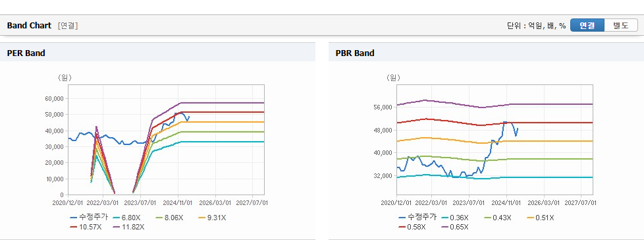Toggle 0.58X series in PBR legend
The width and height of the screenshot is (644, 240).
412,227
